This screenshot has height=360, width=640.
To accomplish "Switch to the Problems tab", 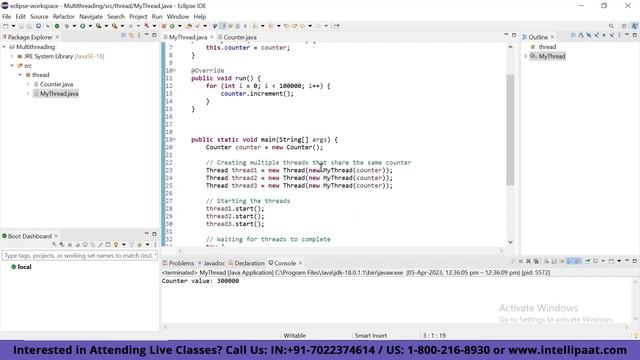I will tap(181, 263).
